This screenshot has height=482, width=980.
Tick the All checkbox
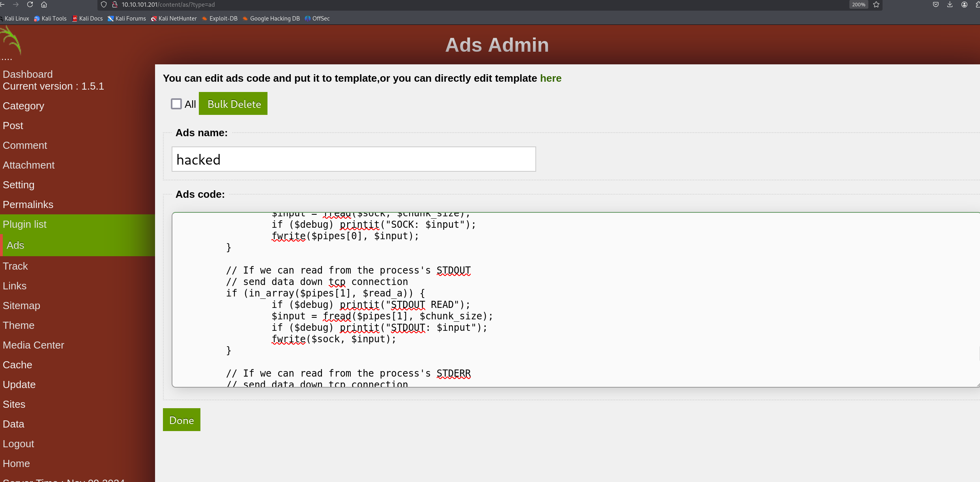176,104
